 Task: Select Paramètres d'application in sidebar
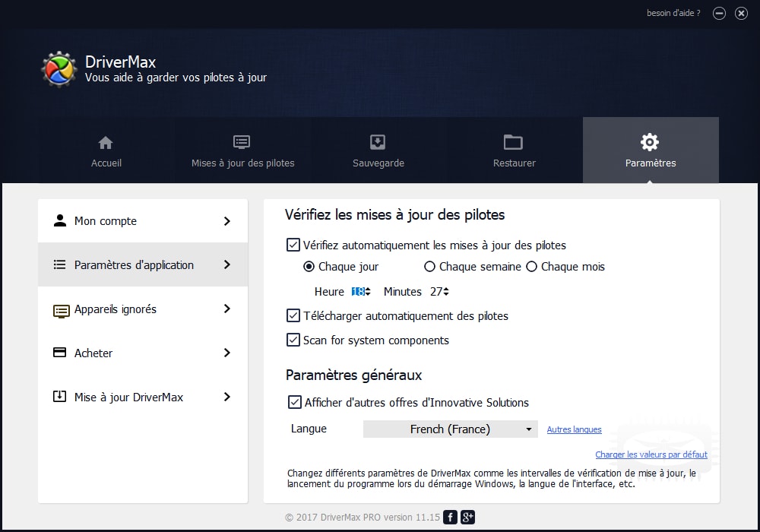[x=143, y=264]
